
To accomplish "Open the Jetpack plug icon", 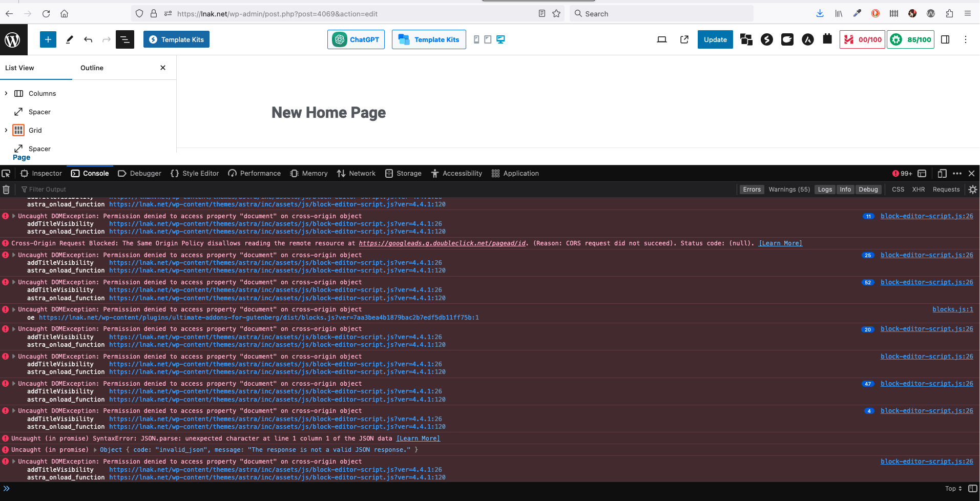I will point(827,39).
